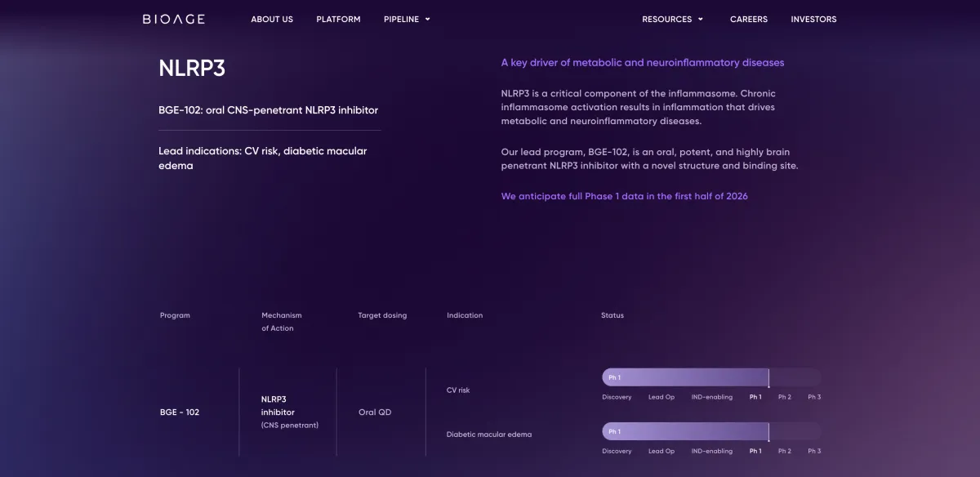Screen dimensions: 980x477
Task: Expand the Pipeline dropdown menu
Action: [x=401, y=19]
